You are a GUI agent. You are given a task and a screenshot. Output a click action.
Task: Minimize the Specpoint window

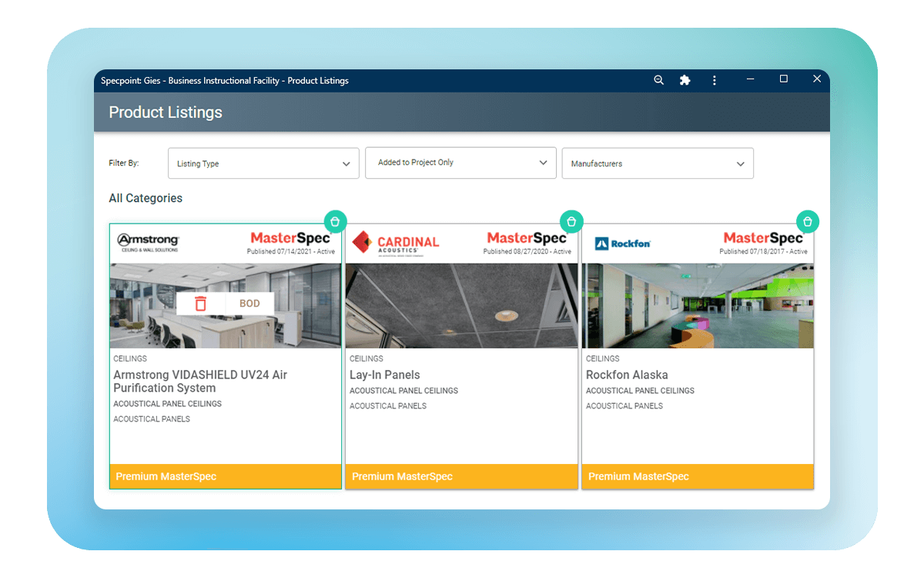751,79
